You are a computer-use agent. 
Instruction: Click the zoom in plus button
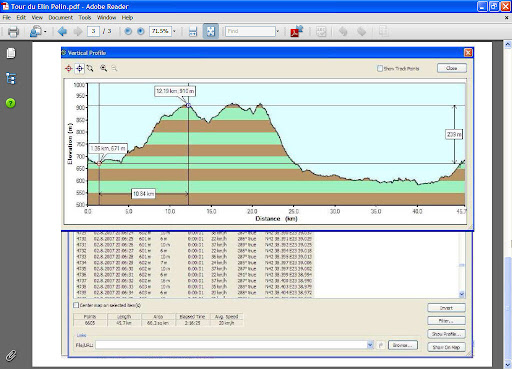(141, 31)
